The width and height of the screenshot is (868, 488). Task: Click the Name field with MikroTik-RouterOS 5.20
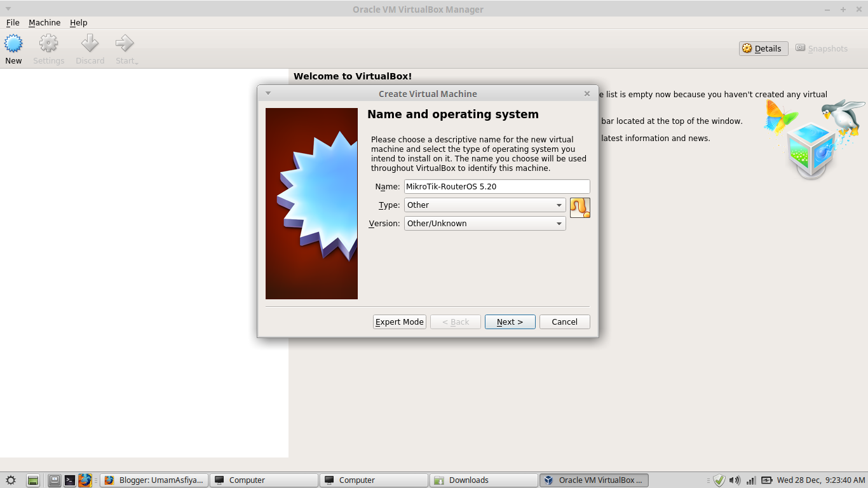pos(497,187)
